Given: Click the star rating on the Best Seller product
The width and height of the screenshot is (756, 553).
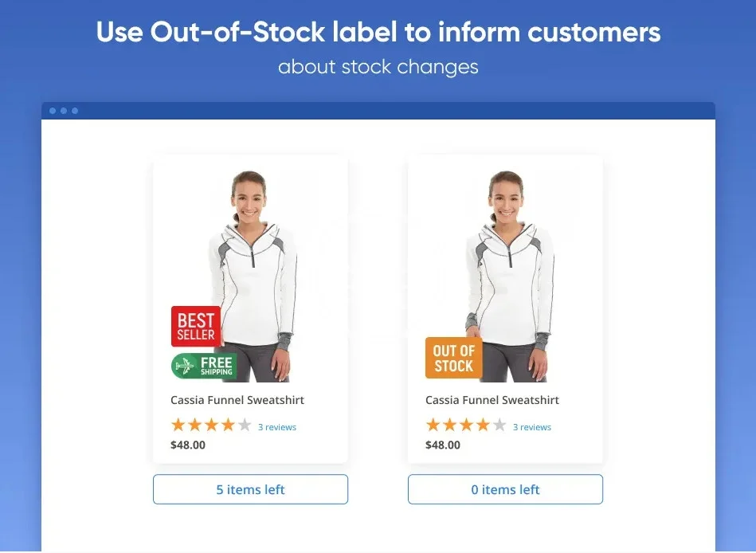Looking at the screenshot, I should tap(211, 426).
